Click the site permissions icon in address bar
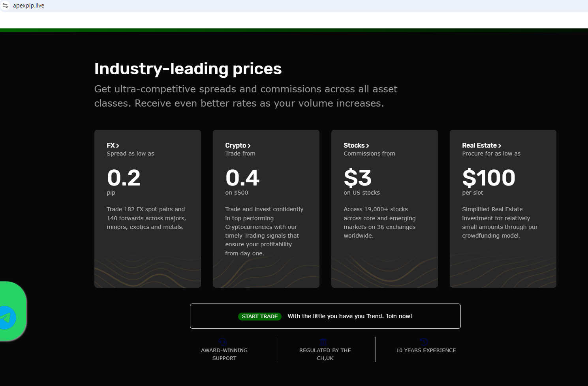The image size is (588, 386). (5, 5)
